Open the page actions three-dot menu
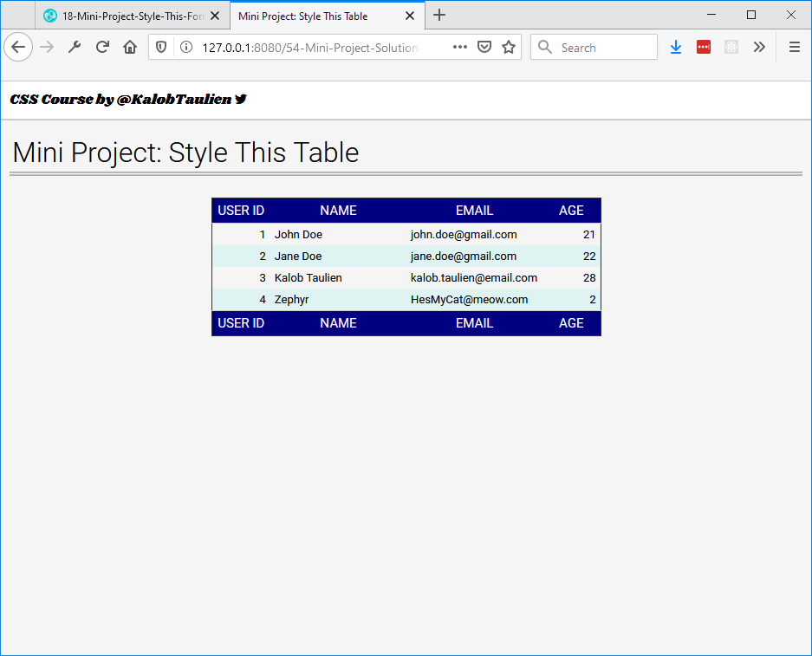812x656 pixels. (460, 47)
